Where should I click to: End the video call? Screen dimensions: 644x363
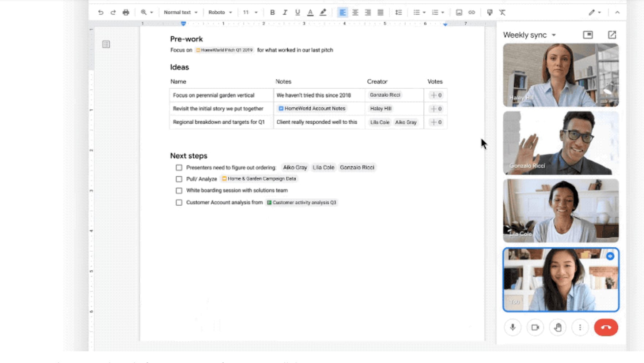click(x=606, y=328)
